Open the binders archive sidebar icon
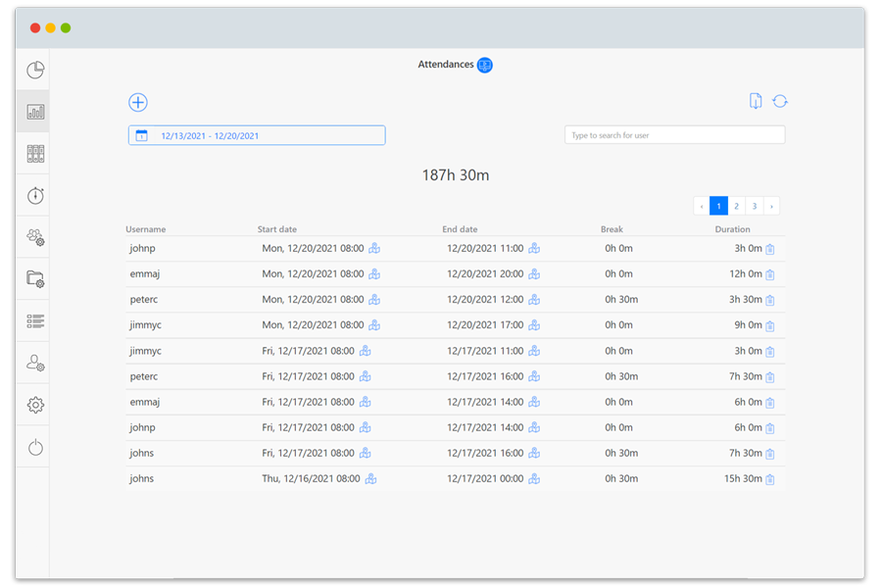The width and height of the screenshot is (882, 588). 35,154
